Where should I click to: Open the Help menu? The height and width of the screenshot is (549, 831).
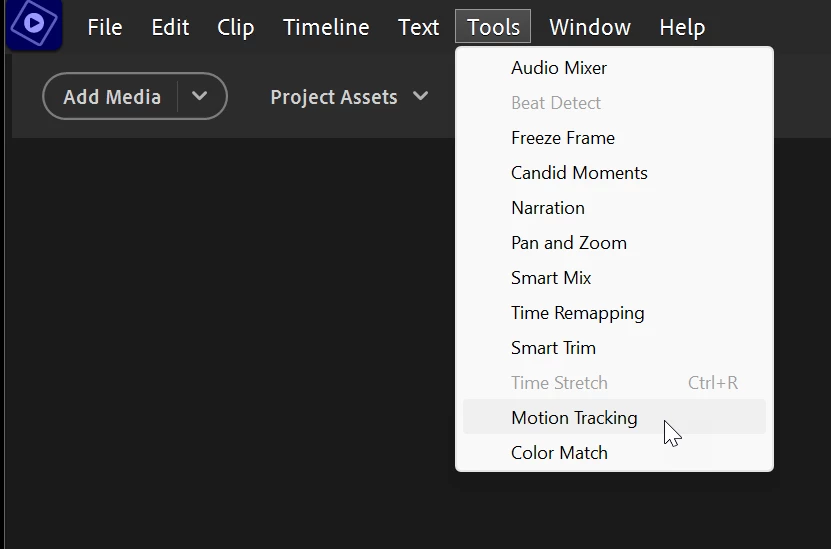[682, 27]
